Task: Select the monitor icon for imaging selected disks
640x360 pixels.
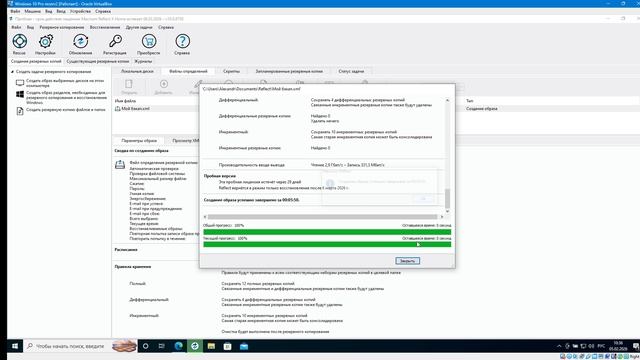Action: tap(20, 83)
